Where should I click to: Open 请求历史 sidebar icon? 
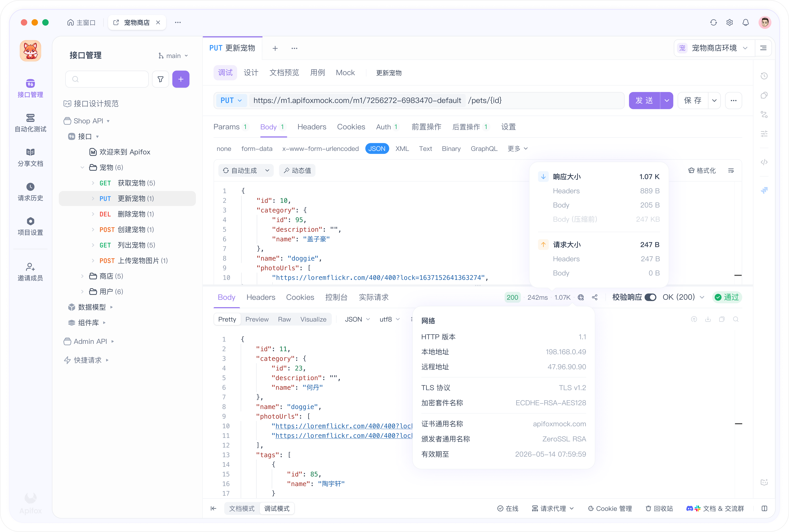30,192
